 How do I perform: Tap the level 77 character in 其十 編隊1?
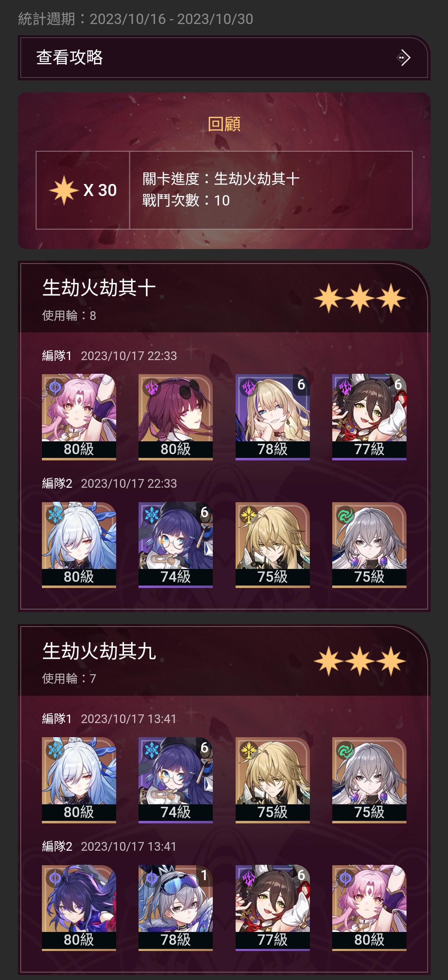(x=369, y=417)
